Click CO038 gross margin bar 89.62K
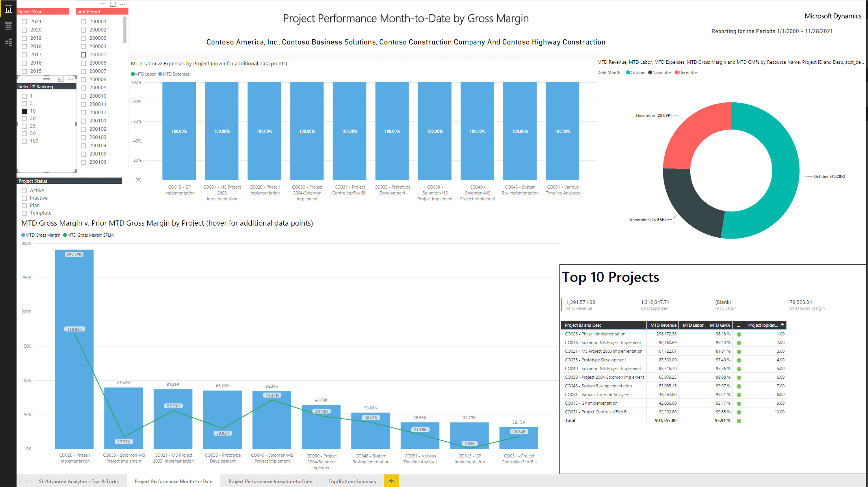The image size is (868, 487). click(124, 418)
